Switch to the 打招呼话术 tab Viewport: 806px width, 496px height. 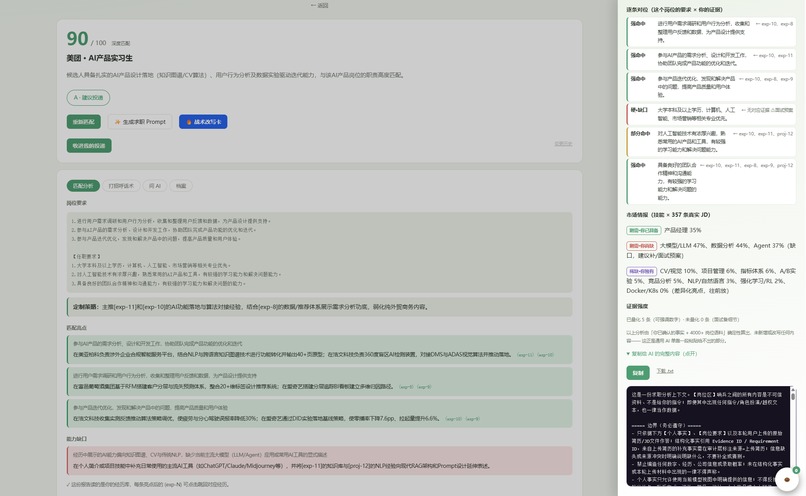coord(121,186)
